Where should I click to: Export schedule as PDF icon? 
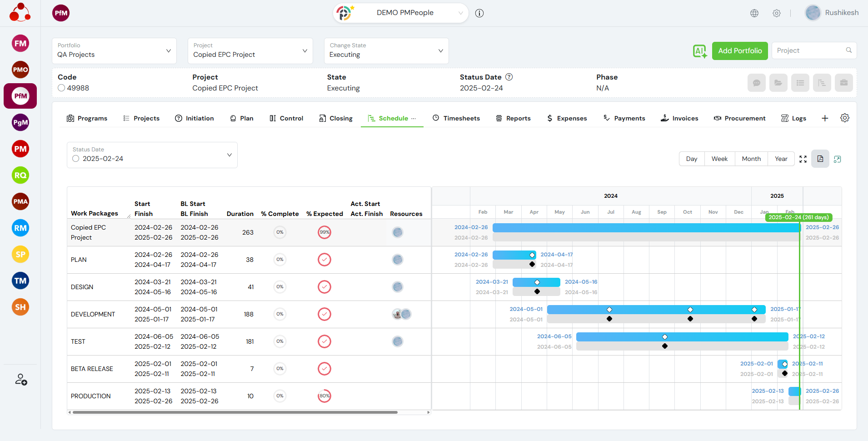pyautogui.click(x=820, y=159)
